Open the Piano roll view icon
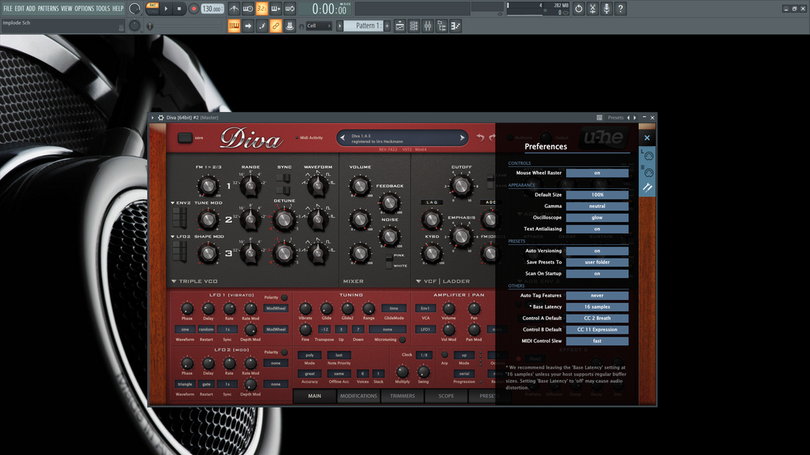The image size is (810, 455). pyautogui.click(x=456, y=26)
